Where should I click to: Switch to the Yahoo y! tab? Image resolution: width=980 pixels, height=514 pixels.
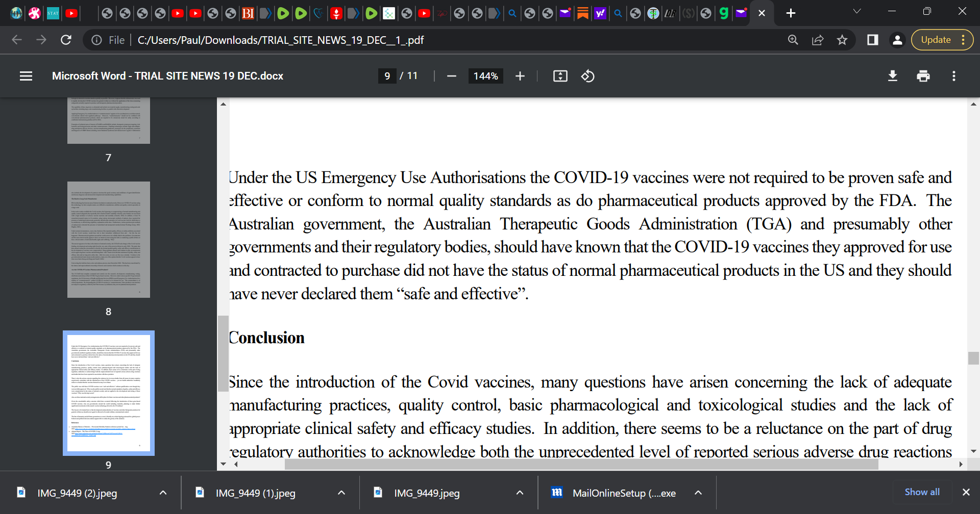tap(600, 13)
